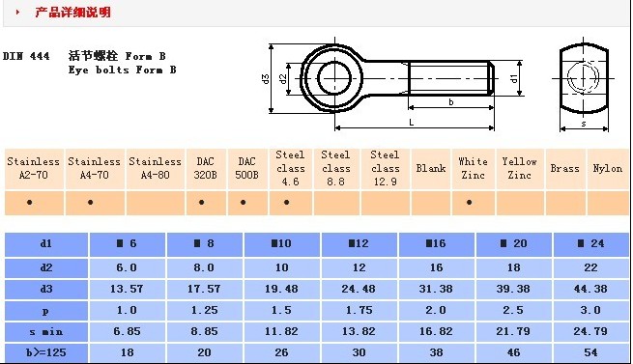Click the square marker beside size 6
Viewport: 633px width, 364px height.
[120, 243]
